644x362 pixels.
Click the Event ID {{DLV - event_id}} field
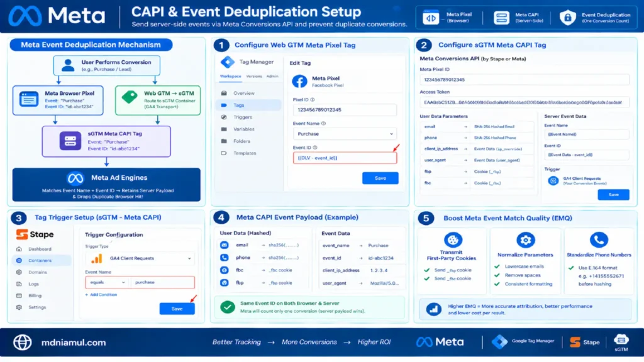point(345,158)
